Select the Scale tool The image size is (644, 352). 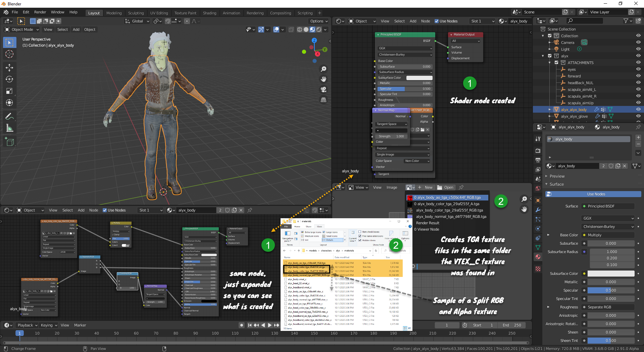tap(9, 91)
